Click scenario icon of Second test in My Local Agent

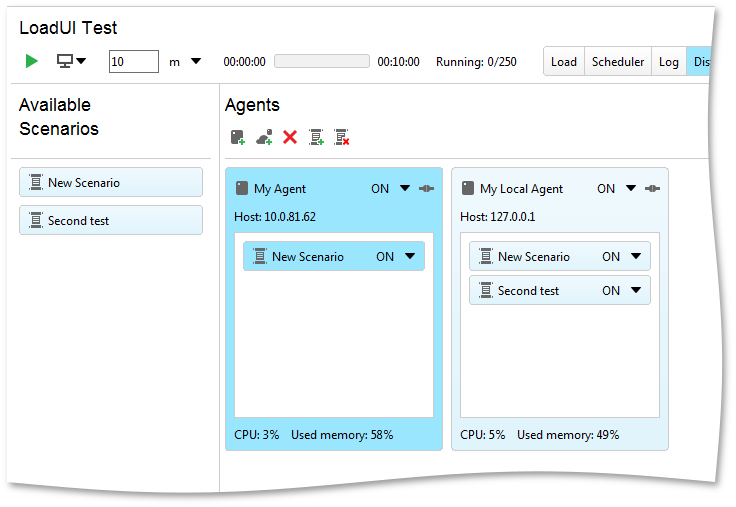[486, 290]
